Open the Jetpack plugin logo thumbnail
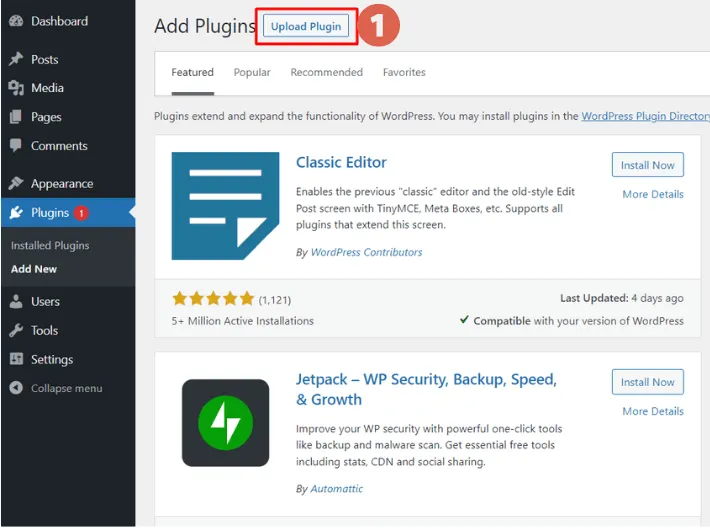Screen dimensions: 710x528 225,423
